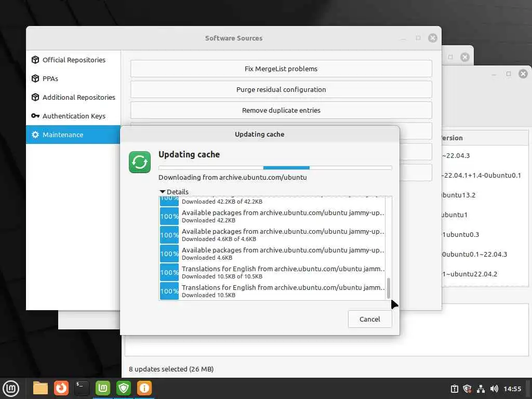Select the Available packages row 'Downloaded 42.2KB'
This screenshot has height=399, width=532.
[272, 216]
